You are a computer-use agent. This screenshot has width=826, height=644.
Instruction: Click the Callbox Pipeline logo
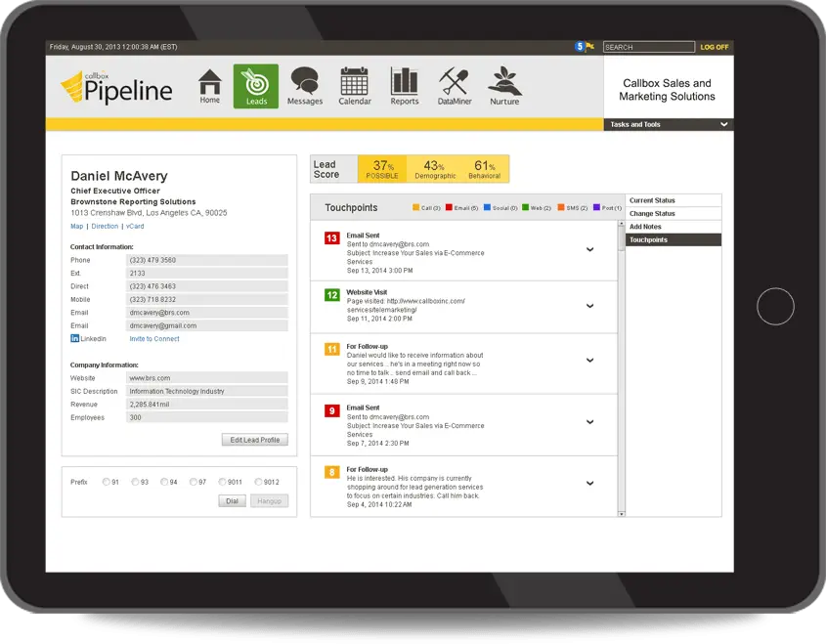coord(116,87)
